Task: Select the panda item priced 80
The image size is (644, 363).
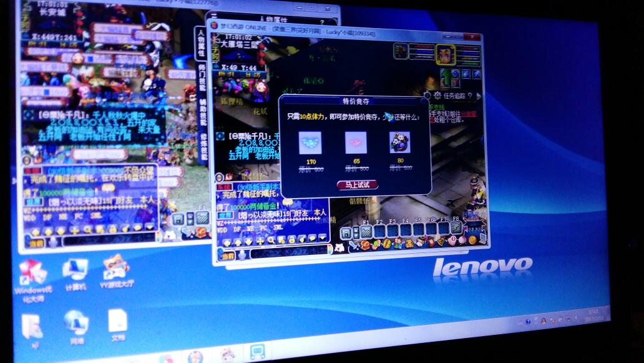Action: point(399,142)
